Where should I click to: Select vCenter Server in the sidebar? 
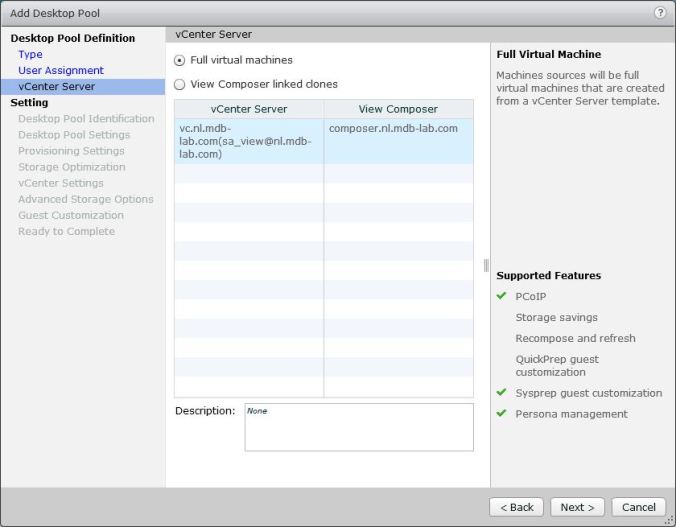coord(55,86)
